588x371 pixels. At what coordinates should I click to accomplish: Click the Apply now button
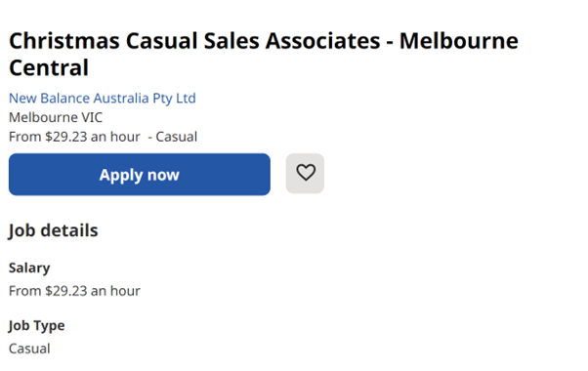[x=140, y=174]
